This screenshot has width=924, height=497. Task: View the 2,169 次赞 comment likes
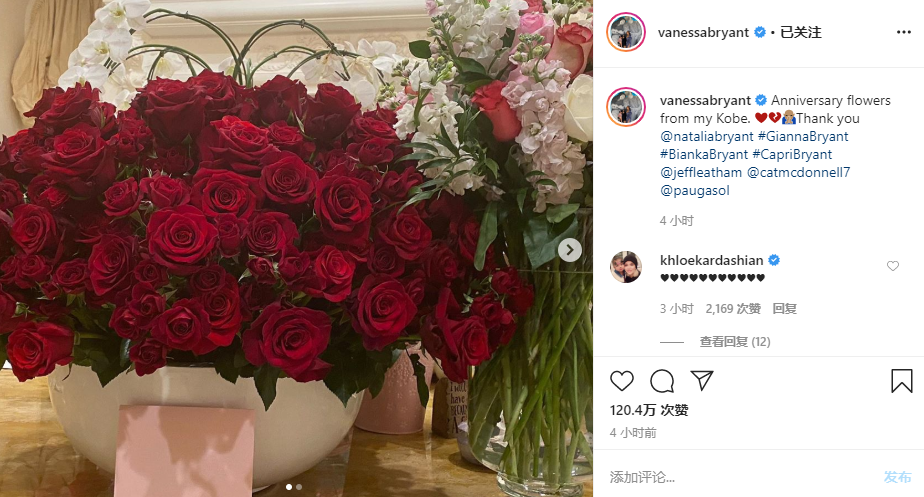pos(732,308)
